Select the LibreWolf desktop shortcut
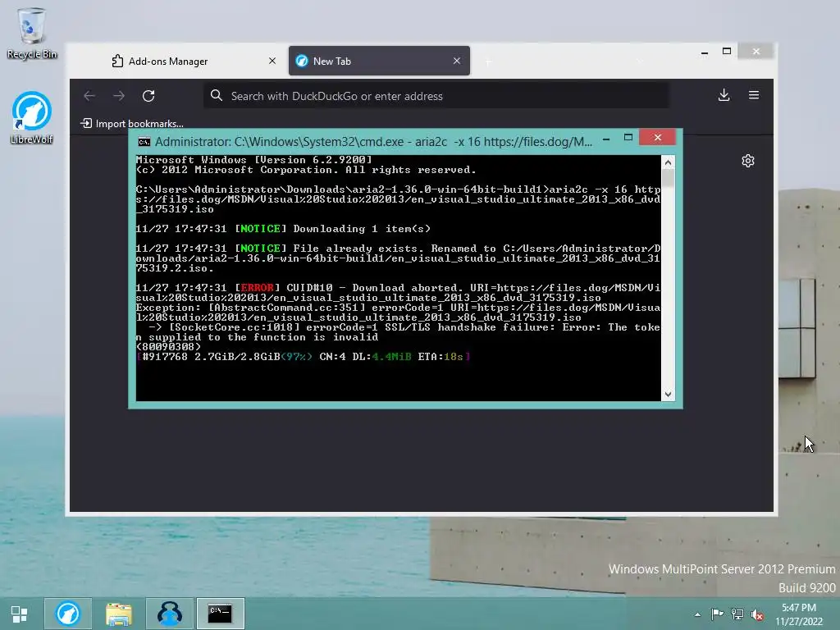Viewport: 840px width, 630px height. (32, 118)
